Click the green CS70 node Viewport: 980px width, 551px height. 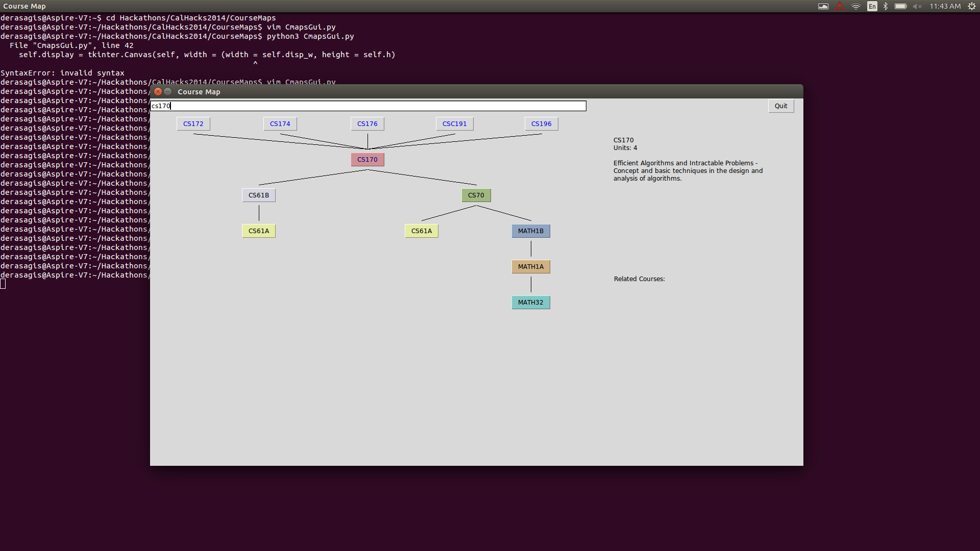click(x=476, y=195)
